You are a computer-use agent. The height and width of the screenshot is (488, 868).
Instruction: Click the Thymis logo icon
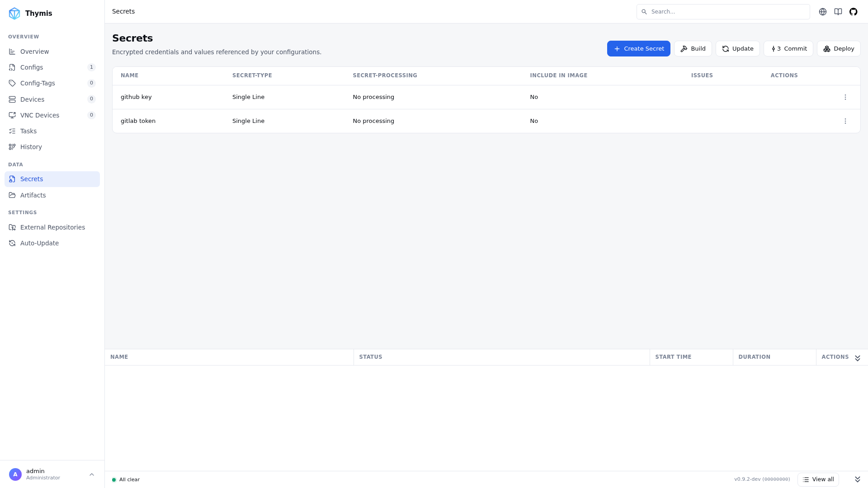(x=14, y=14)
